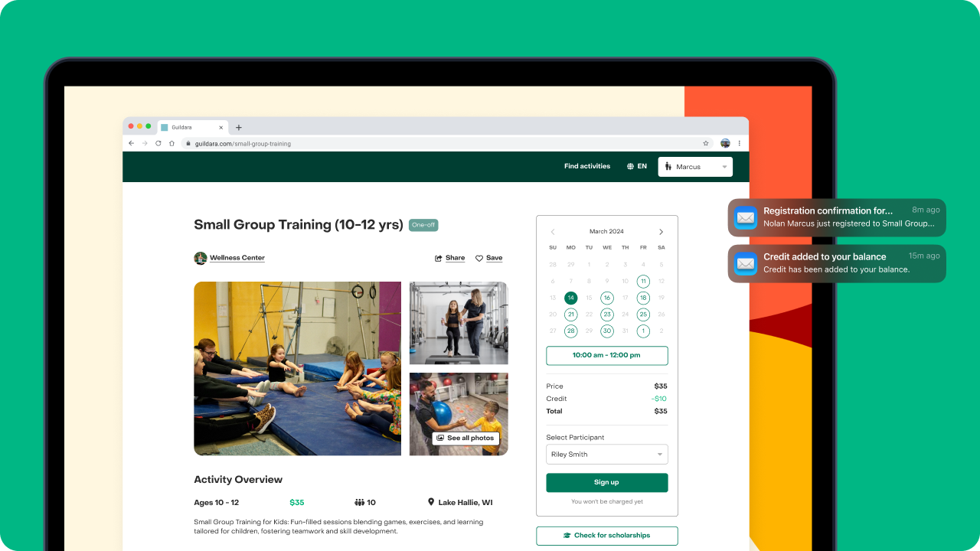The width and height of the screenshot is (980, 551).
Task: Click mail icon on Registration notification
Action: point(746,218)
